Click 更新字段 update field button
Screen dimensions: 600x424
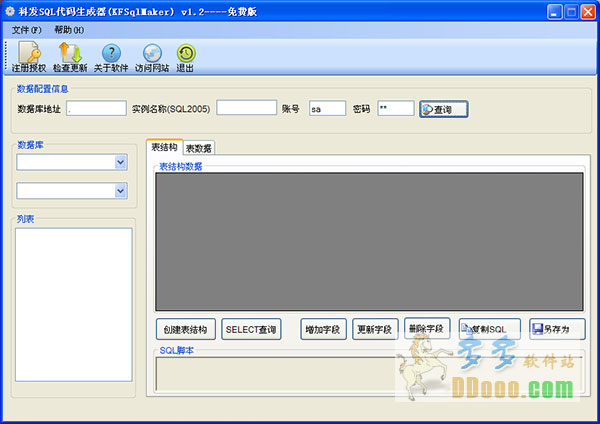click(x=375, y=329)
